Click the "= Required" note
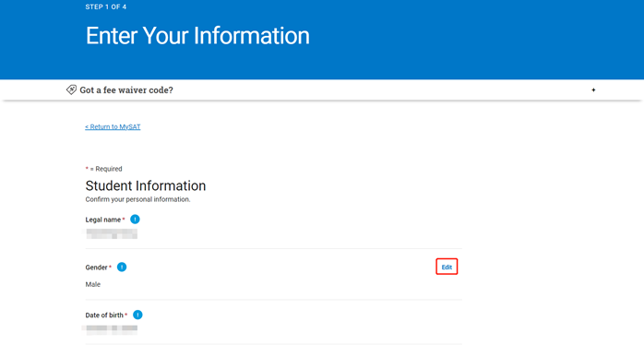Image resolution: width=644 pixels, height=345 pixels. (x=106, y=169)
